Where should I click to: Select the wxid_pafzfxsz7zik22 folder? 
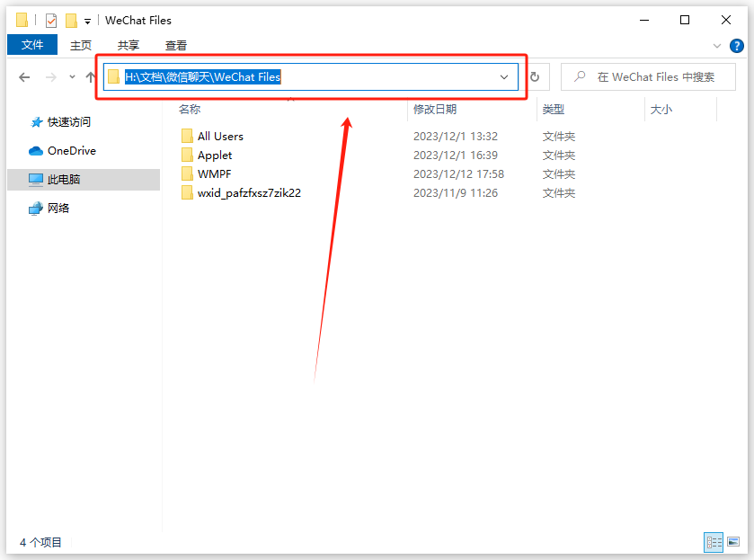point(249,193)
